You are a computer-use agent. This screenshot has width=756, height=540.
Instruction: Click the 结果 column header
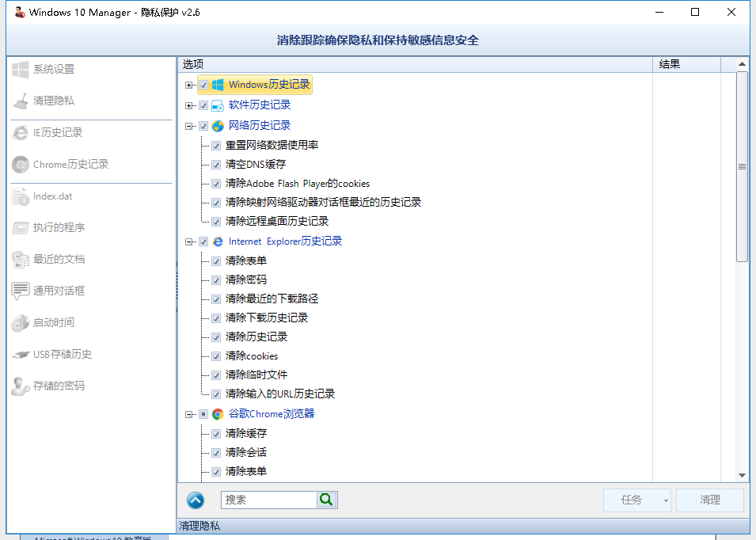coord(687,65)
